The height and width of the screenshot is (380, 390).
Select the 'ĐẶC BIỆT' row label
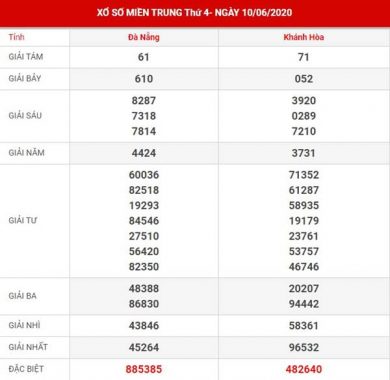pos(26,369)
